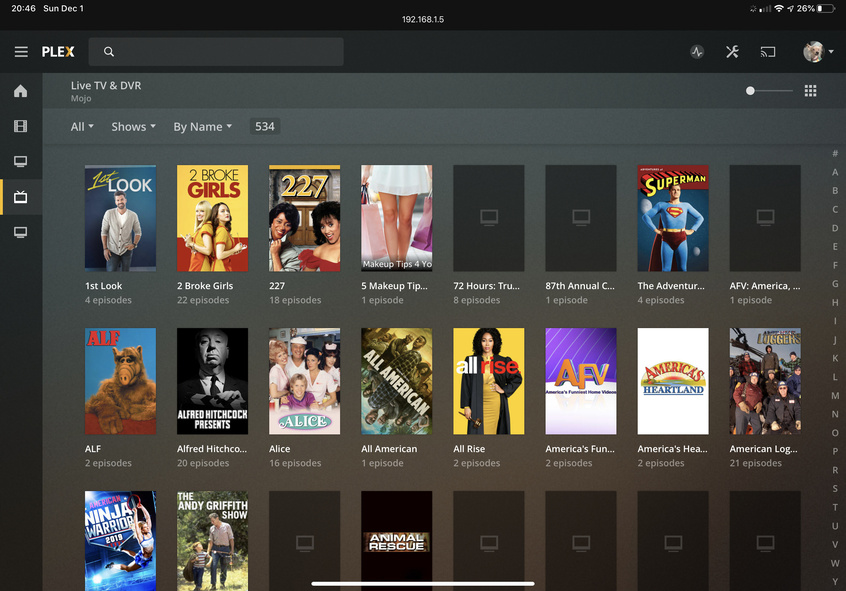The height and width of the screenshot is (591, 846).
Task: Jump to letter B in index
Action: [835, 191]
